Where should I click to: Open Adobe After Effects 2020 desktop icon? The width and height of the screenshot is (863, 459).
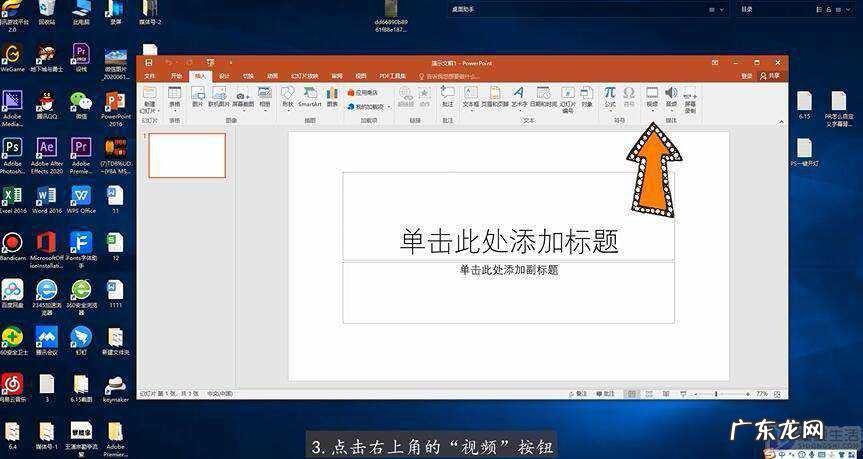tap(47, 156)
